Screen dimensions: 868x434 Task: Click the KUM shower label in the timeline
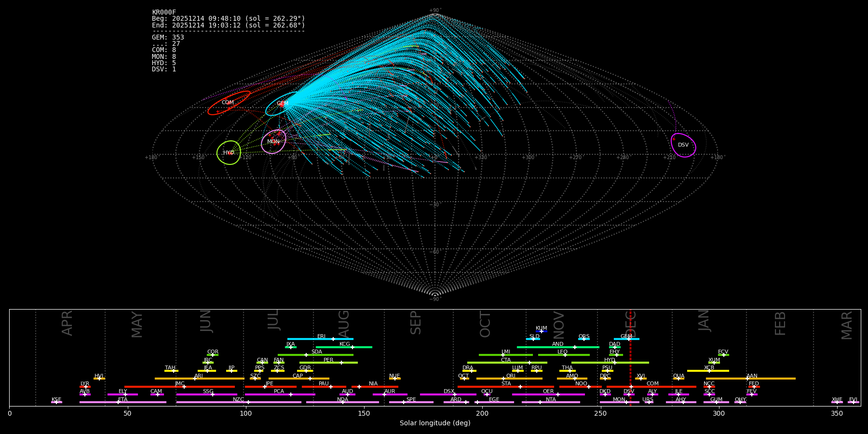tap(542, 328)
